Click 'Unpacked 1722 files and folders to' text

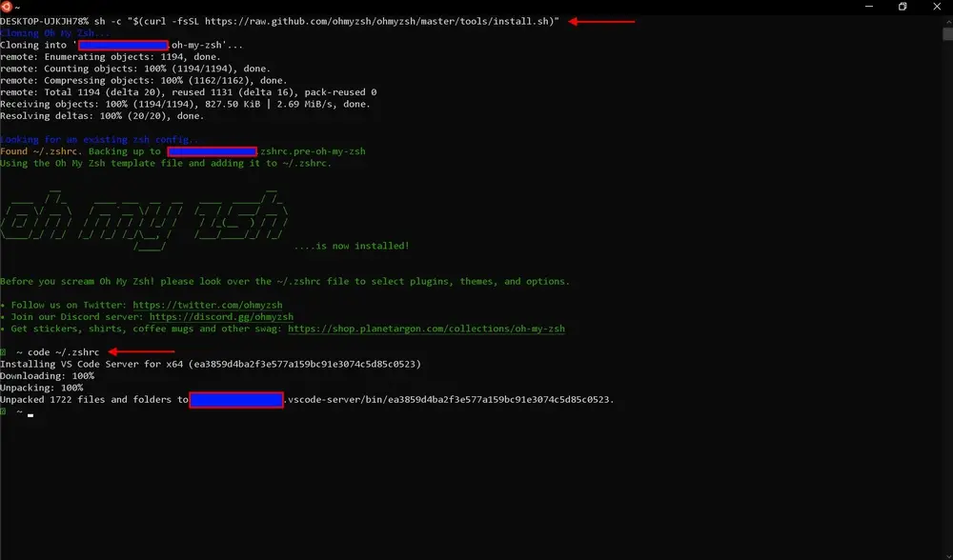coord(94,400)
